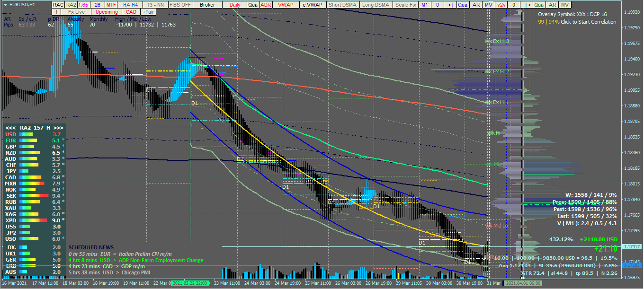644x289 pixels.
Task: Click the green date marker on time axis
Action: 190,283
